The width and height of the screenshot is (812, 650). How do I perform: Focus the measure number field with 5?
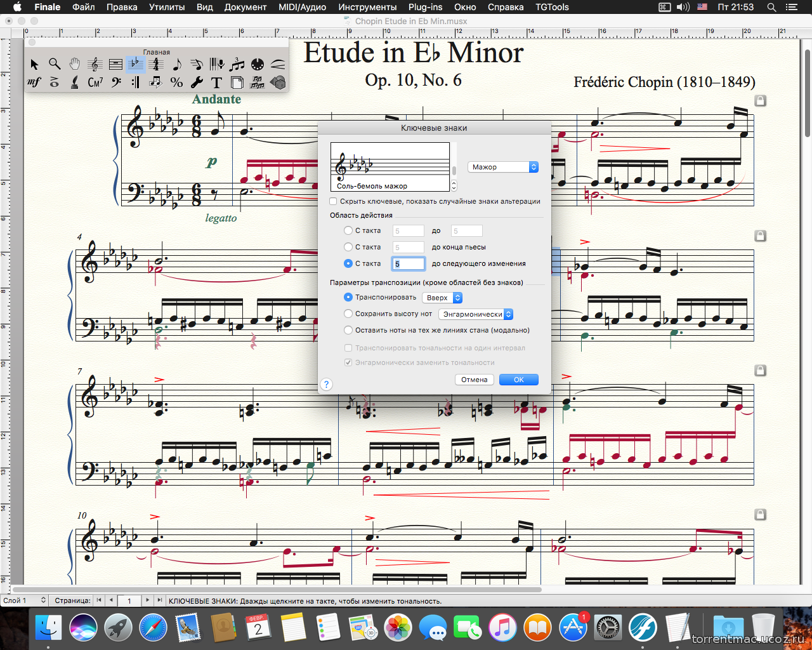click(x=409, y=263)
